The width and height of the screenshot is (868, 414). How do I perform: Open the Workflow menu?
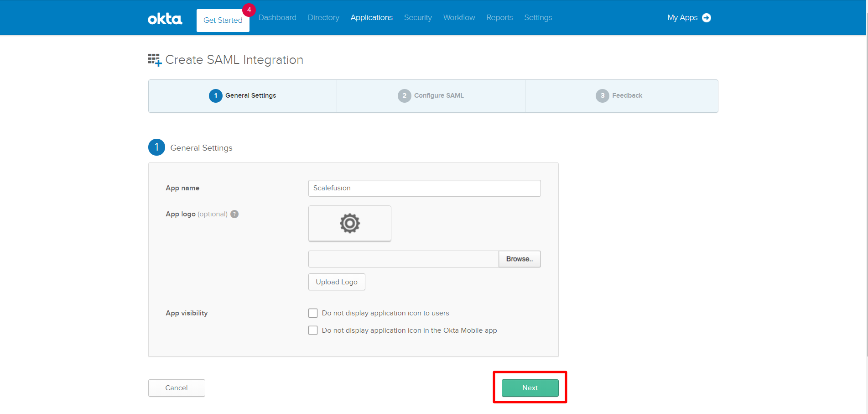point(459,17)
